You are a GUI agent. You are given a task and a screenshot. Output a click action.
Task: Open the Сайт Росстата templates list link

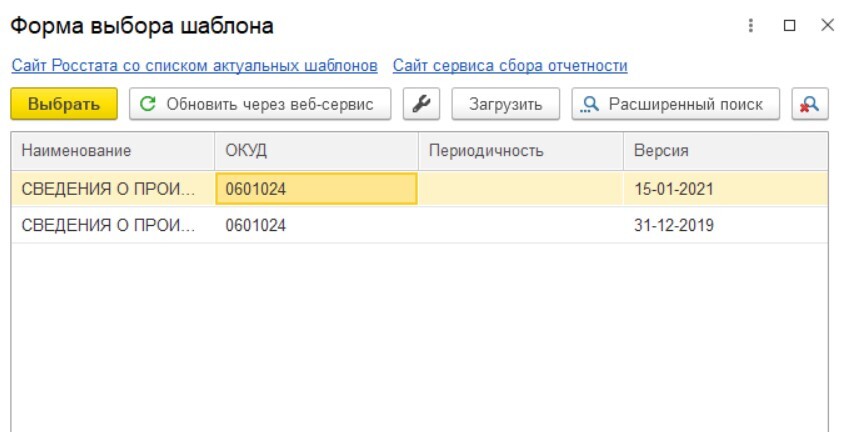194,66
